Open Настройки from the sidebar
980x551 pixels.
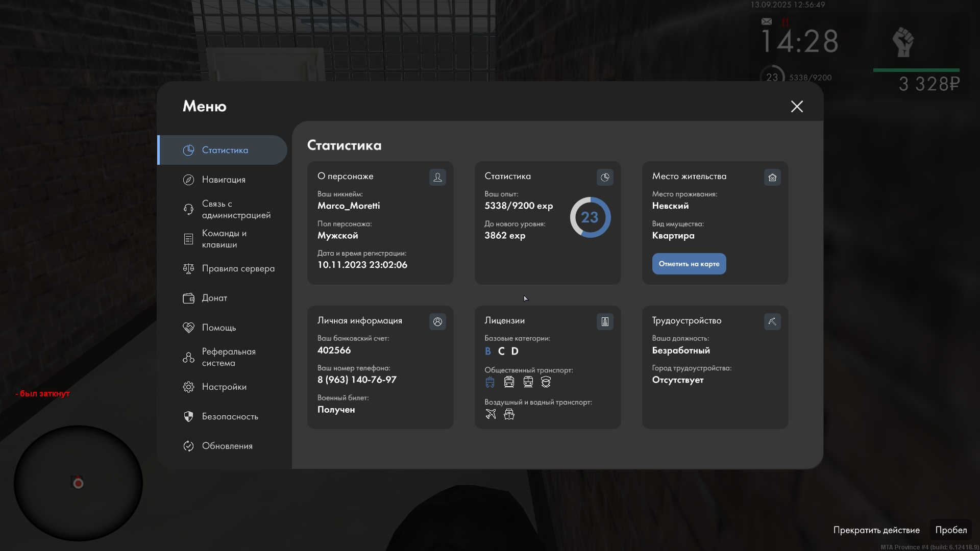tap(224, 387)
